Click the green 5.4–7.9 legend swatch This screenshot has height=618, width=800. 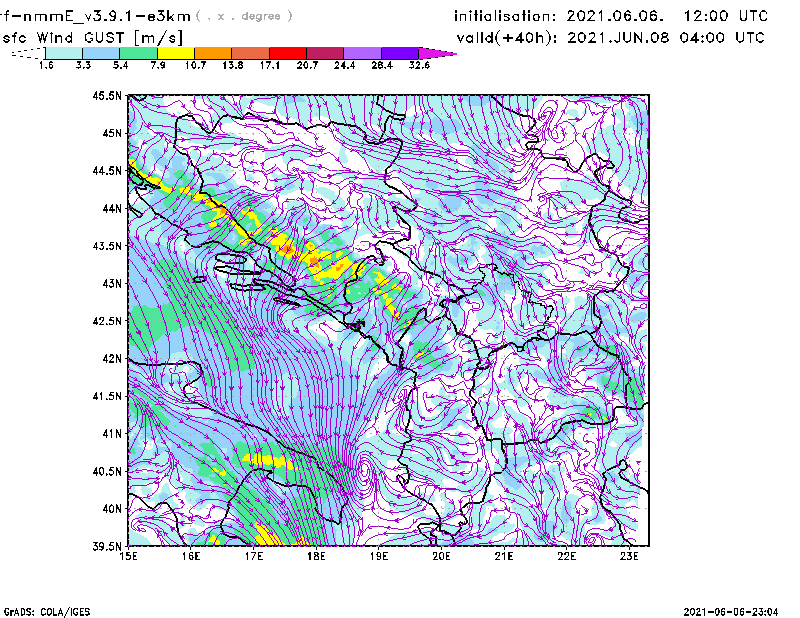138,53
